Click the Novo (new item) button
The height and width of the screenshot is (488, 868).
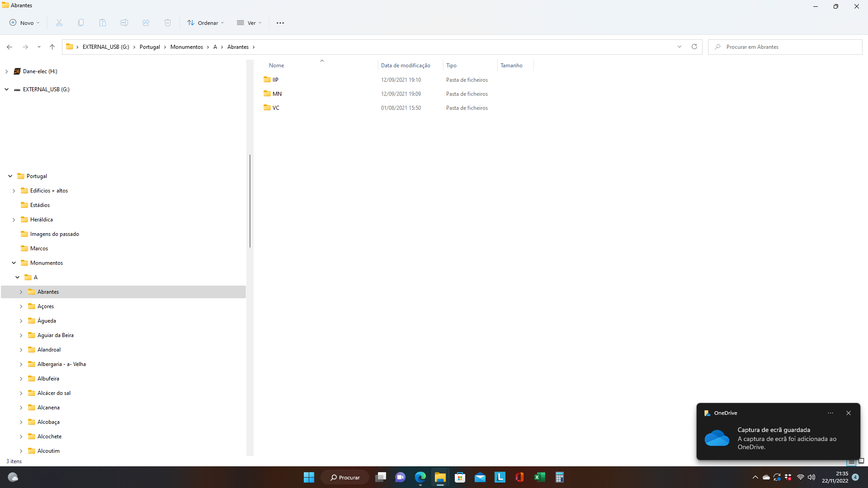point(24,23)
